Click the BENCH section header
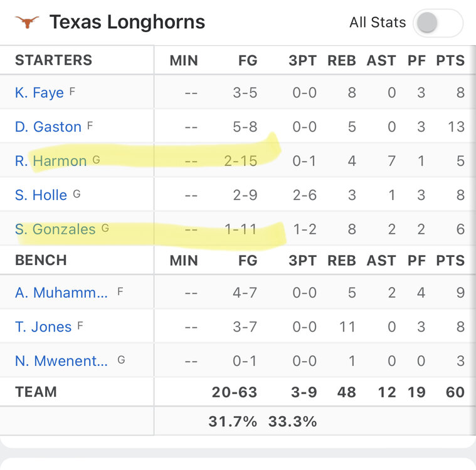Viewport: 476px width, 470px height. coord(41,260)
